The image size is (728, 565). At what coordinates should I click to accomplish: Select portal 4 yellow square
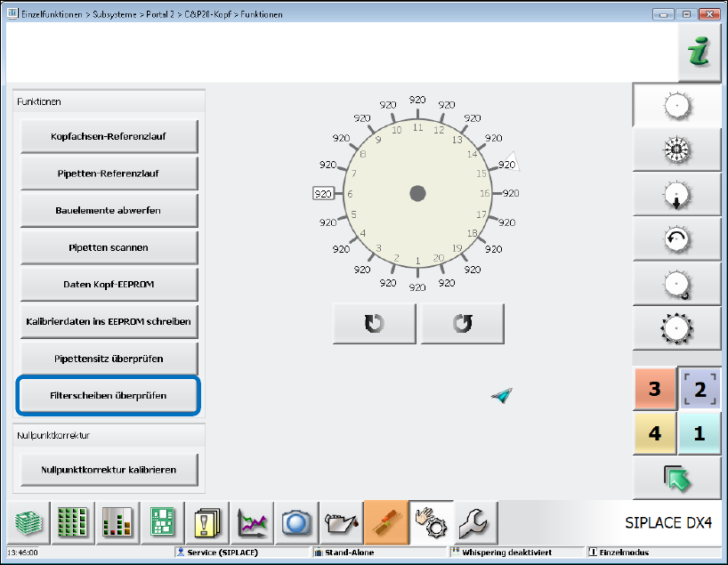click(654, 434)
